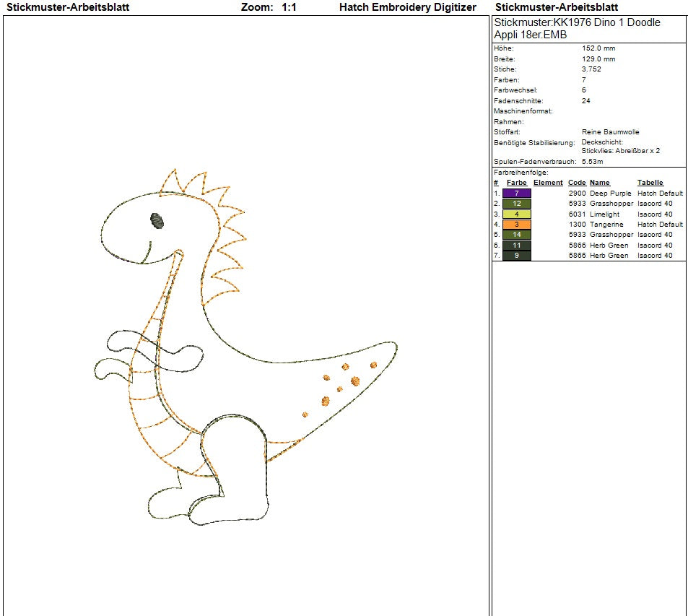Click the Fadenschnitte value '24'
688x616 pixels.
pyautogui.click(x=585, y=101)
